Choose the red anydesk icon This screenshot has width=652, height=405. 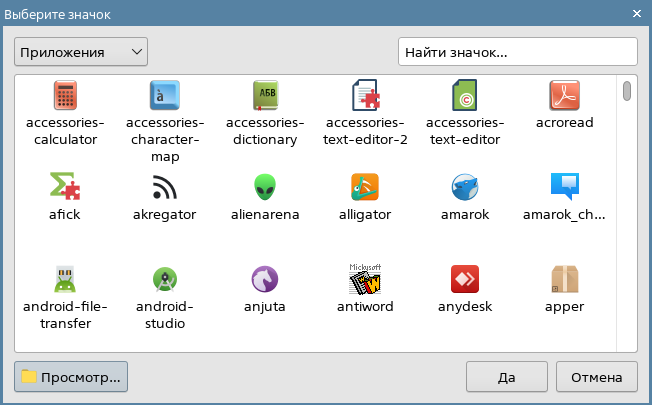click(x=465, y=279)
